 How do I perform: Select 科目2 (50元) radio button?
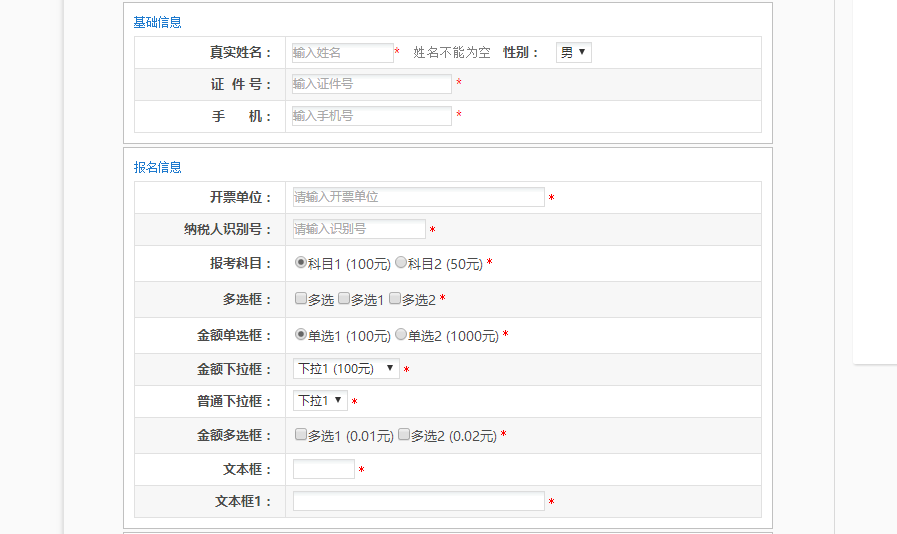[401, 263]
